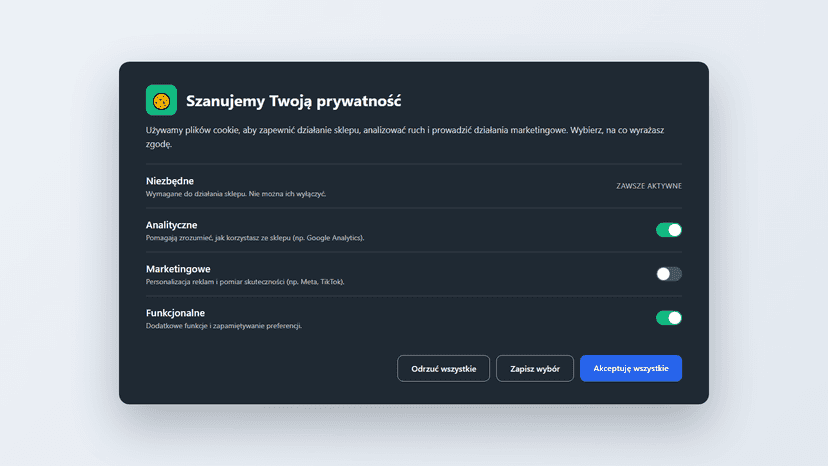Screen dimensions: 828x466
Task: Save choices with Zapisz wybór
Action: pos(534,368)
